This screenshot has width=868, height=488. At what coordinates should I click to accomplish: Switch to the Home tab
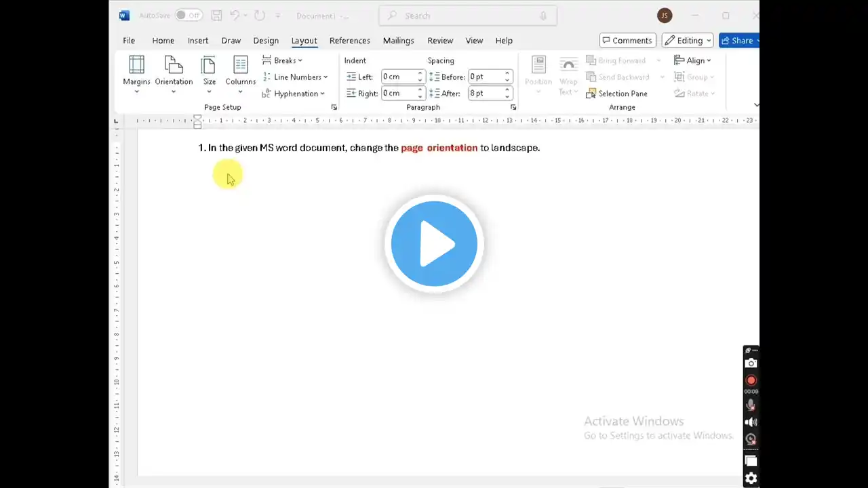[x=163, y=41]
